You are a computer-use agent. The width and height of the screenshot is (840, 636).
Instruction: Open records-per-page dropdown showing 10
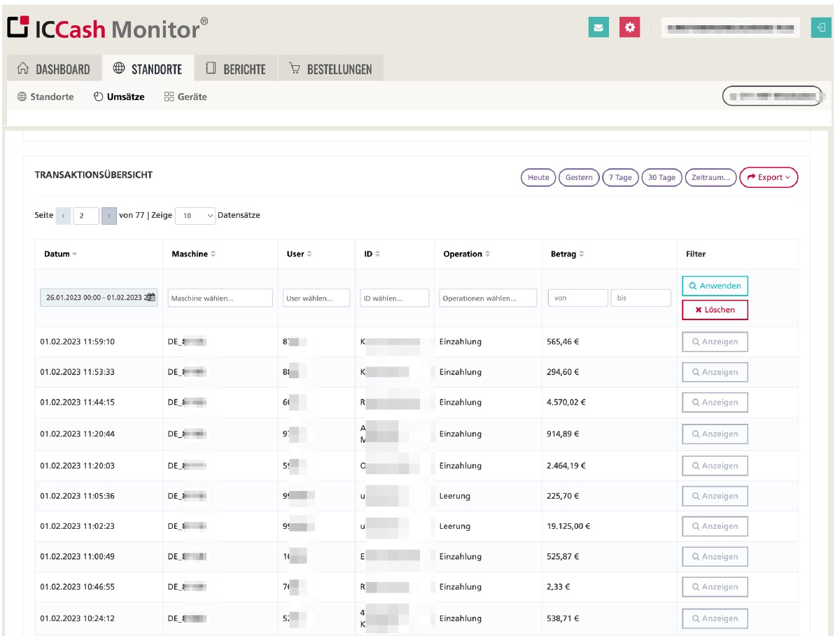pyautogui.click(x=195, y=216)
